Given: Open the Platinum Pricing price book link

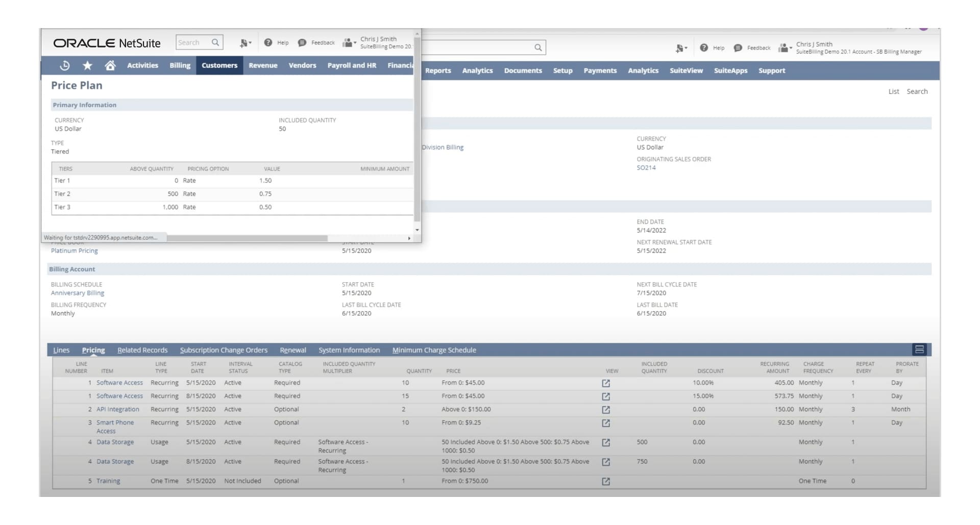Looking at the screenshot, I should click(75, 251).
